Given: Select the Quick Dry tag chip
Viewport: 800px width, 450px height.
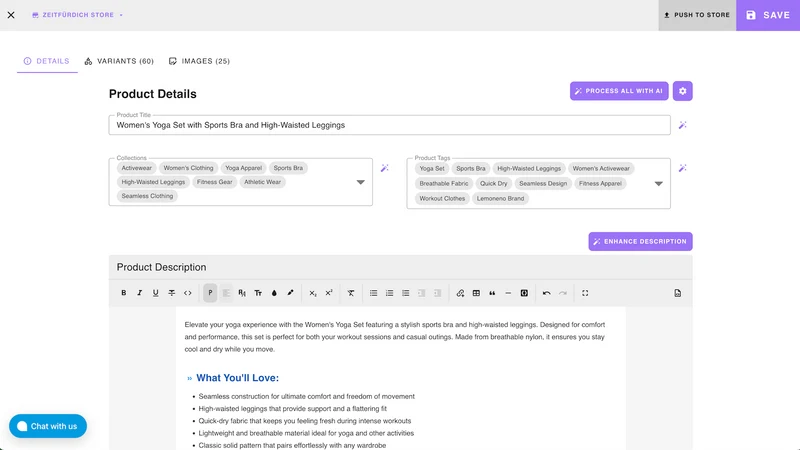Looking at the screenshot, I should coord(493,183).
